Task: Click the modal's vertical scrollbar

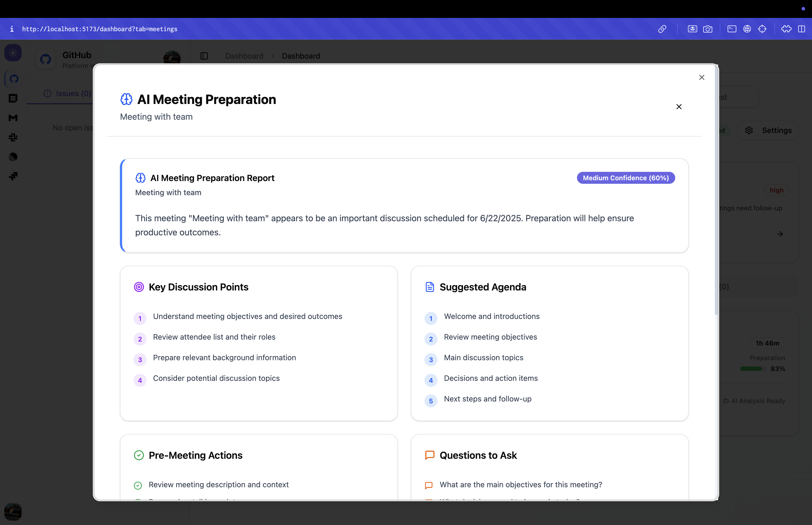Action: tap(716, 191)
